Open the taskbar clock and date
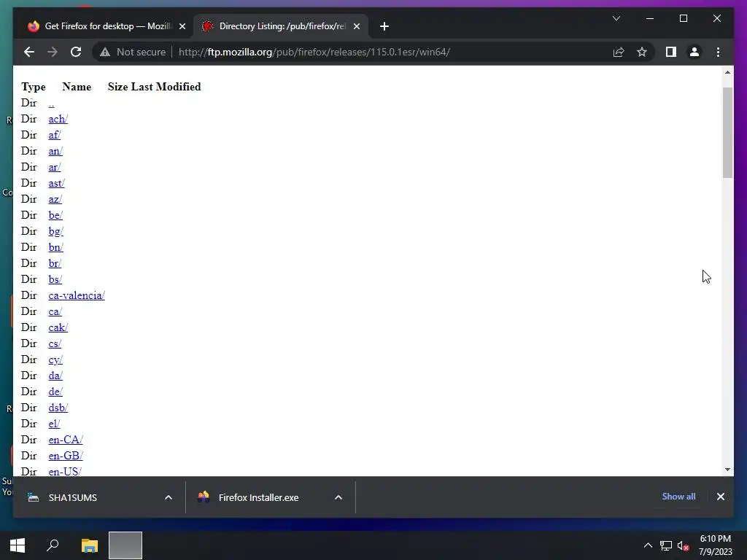Screen dimensions: 747x560 click(x=715, y=545)
